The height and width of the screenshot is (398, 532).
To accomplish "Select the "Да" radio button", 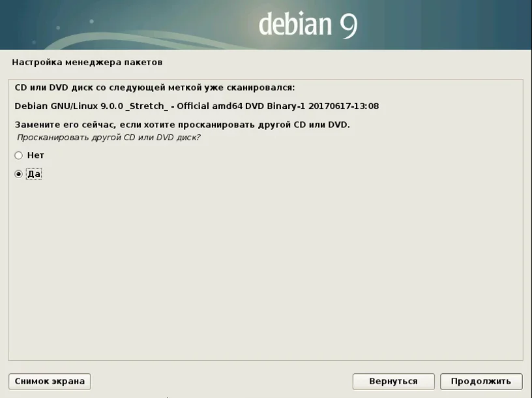I will point(19,174).
